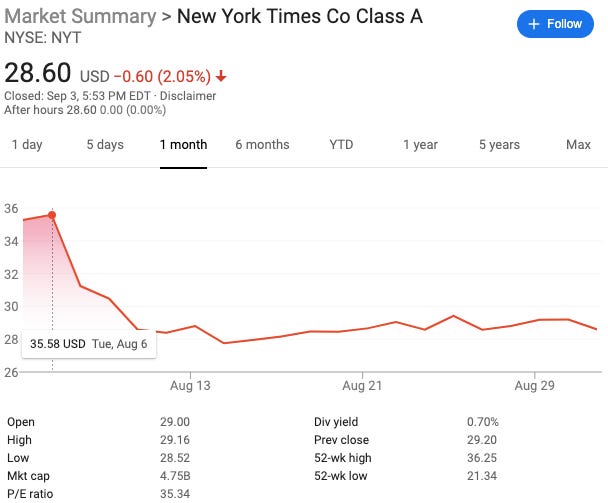
Task: Click the 35.58 USD price tooltip
Action: click(89, 344)
